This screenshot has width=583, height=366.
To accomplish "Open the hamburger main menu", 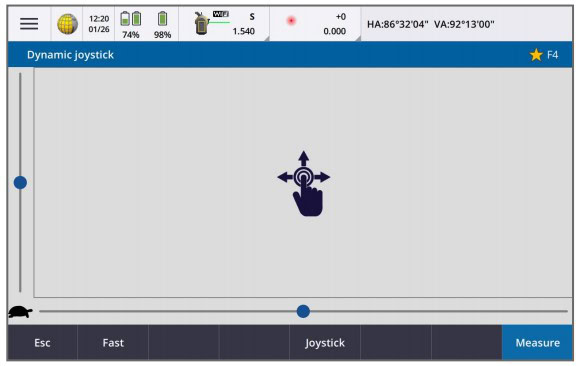I will [x=29, y=24].
